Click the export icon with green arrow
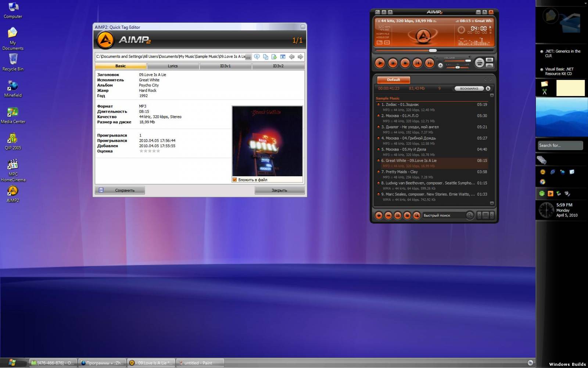Screen dimensions: 588x368 click(274, 57)
